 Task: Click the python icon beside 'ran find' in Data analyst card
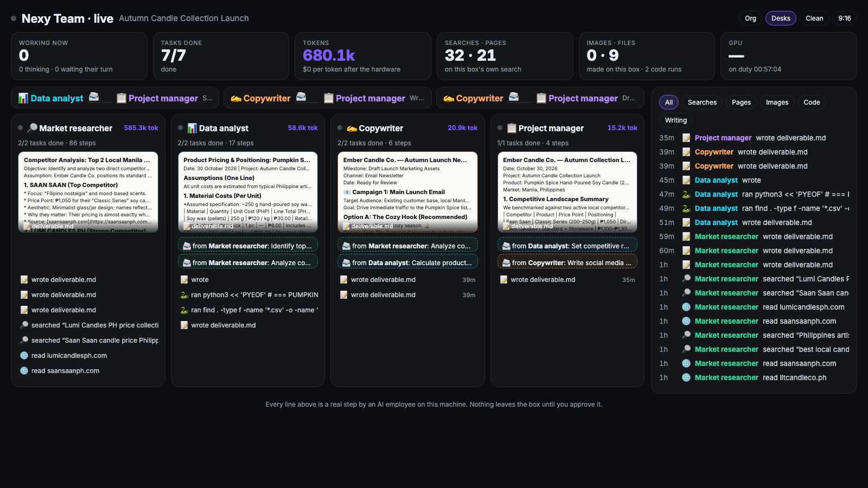pyautogui.click(x=184, y=310)
